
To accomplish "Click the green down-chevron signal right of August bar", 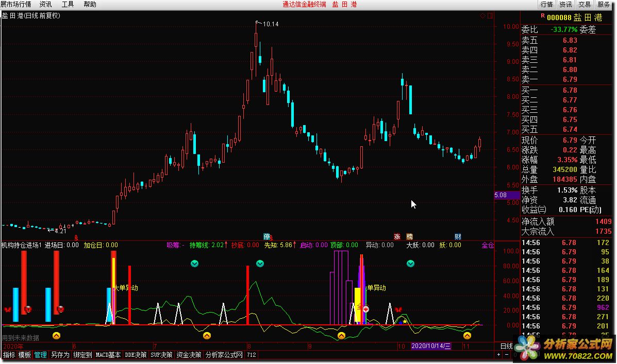I will click(260, 264).
